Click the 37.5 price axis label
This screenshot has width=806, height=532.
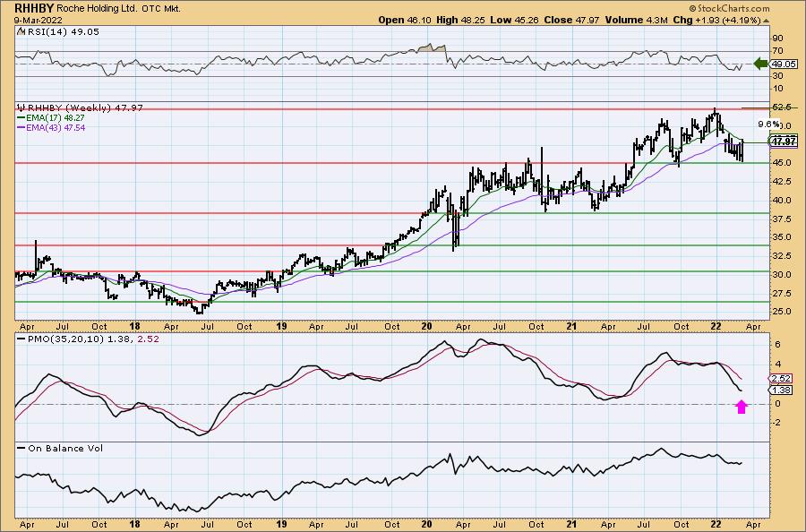[x=781, y=219]
